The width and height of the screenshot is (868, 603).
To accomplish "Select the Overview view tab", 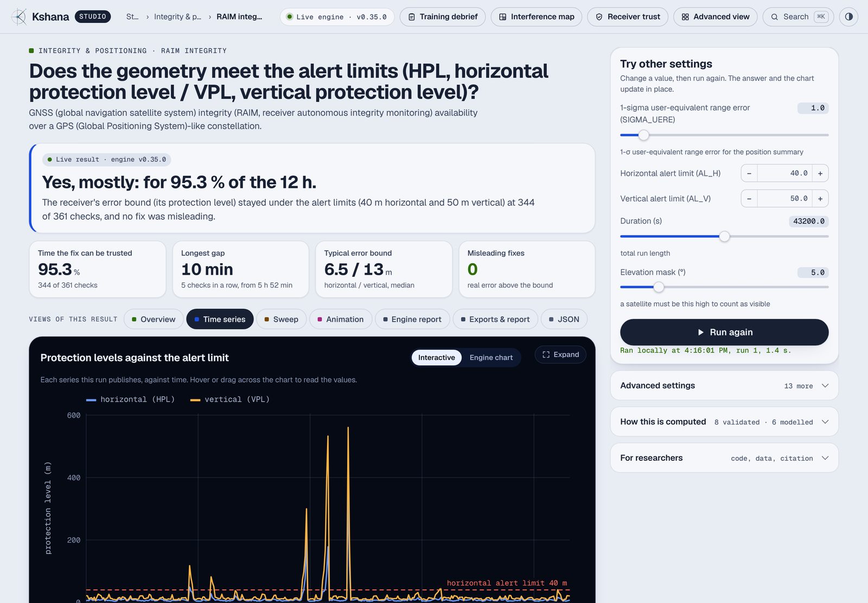I will click(x=154, y=319).
